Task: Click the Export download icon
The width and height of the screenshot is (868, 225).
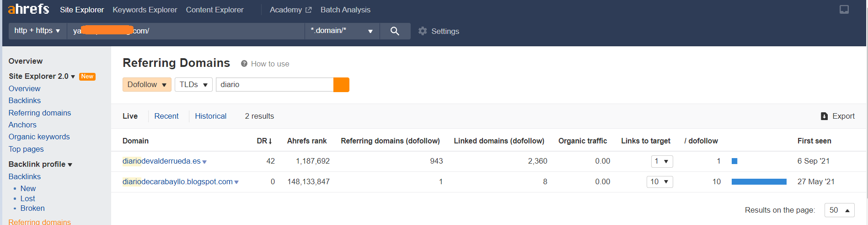Action: pyautogui.click(x=824, y=116)
